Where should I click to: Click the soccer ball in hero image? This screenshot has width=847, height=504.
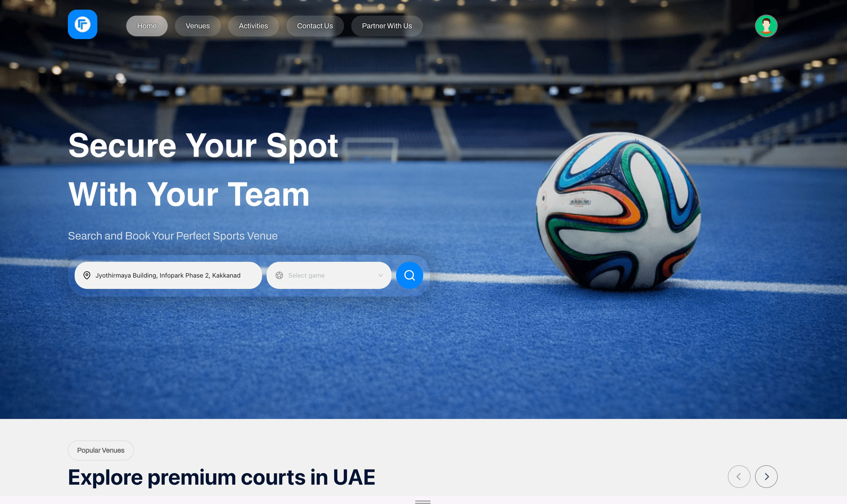[x=618, y=211]
